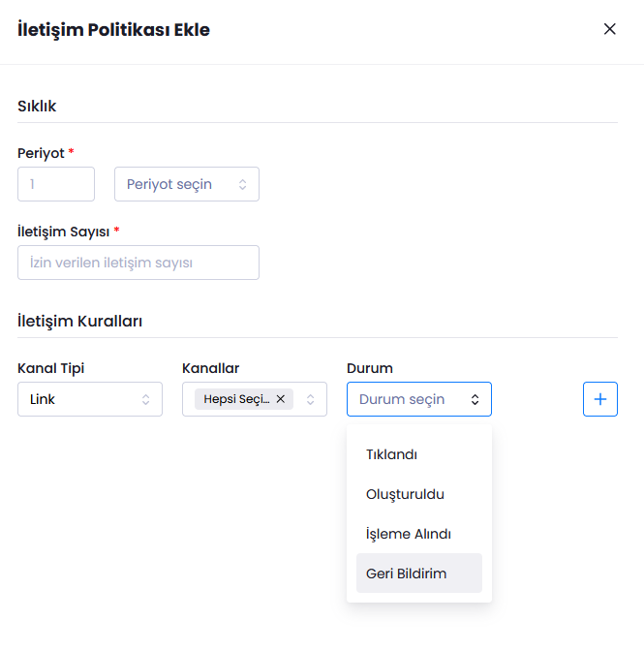Click chevron arrows in Durum seçin field
This screenshot has width=644, height=651.
pos(475,399)
